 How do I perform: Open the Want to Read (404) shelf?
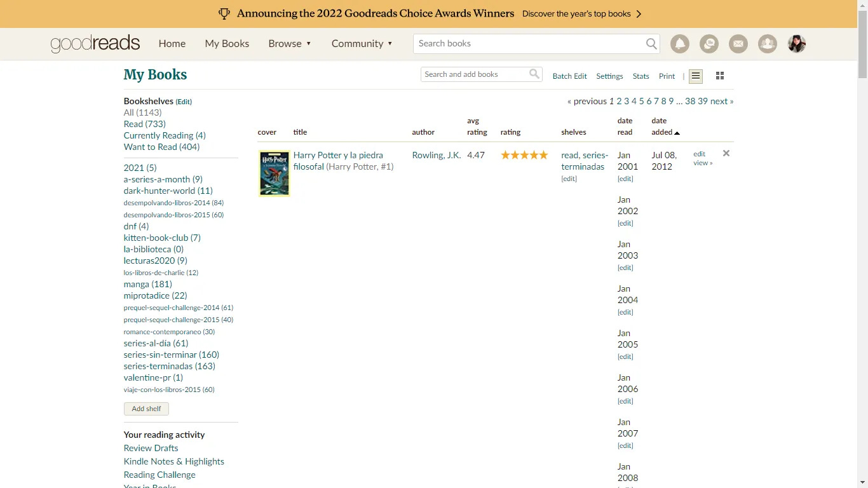[x=161, y=147]
